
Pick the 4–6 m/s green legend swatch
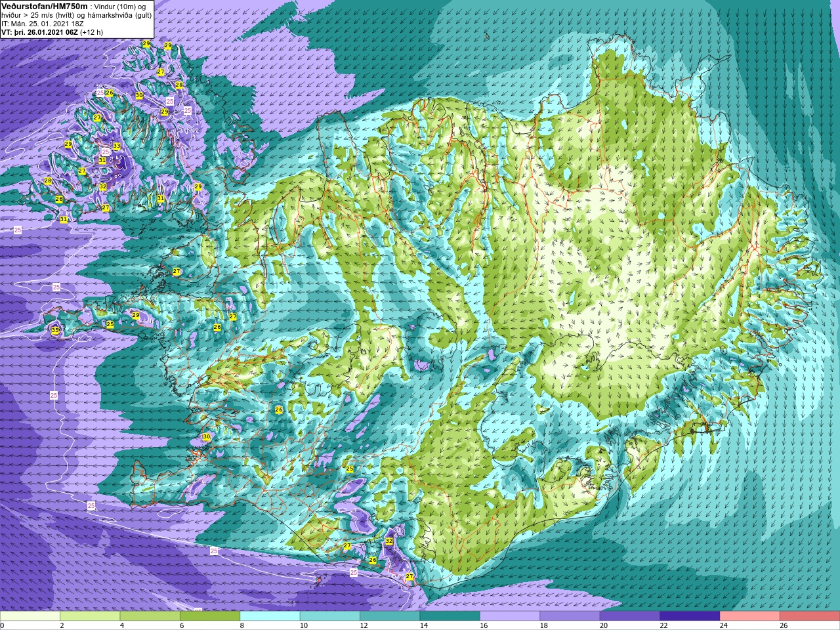(x=150, y=616)
